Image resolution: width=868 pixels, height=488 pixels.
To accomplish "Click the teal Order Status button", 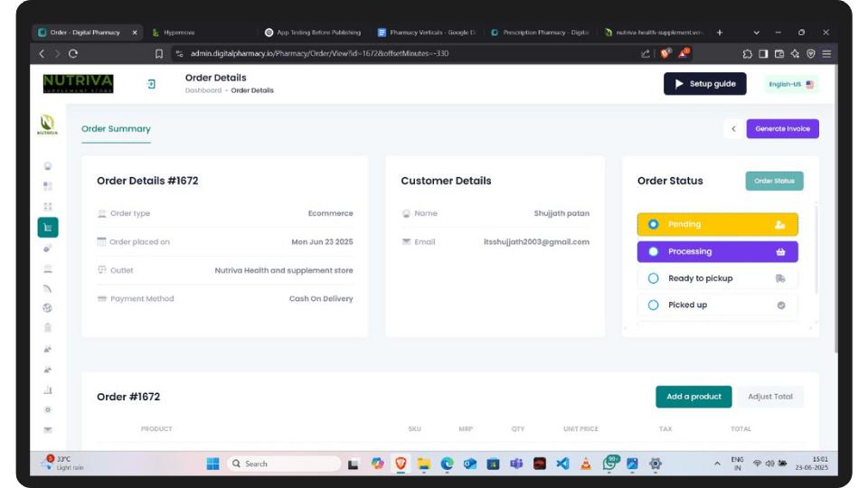I will pos(774,181).
